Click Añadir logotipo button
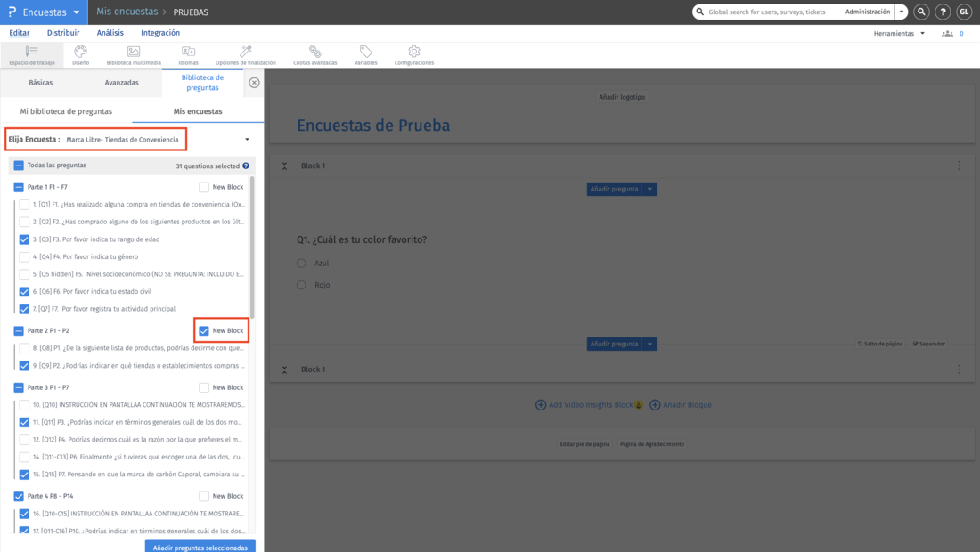Viewport: 980px width, 552px height. 622,97
